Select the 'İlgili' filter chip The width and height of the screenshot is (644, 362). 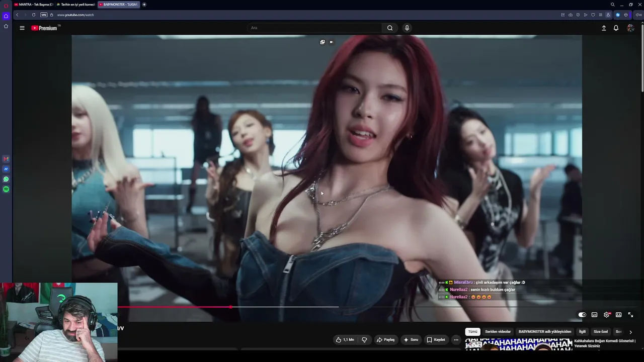point(583,332)
